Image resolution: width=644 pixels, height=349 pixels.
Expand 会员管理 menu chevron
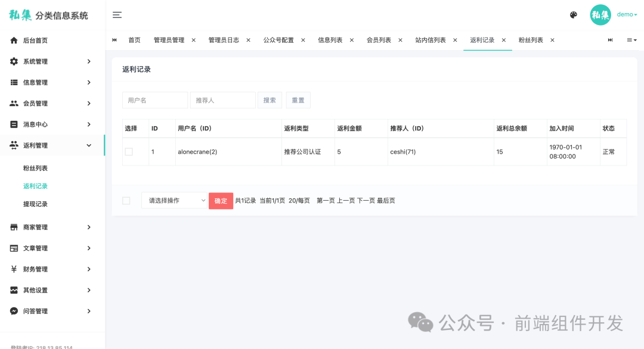click(x=89, y=104)
